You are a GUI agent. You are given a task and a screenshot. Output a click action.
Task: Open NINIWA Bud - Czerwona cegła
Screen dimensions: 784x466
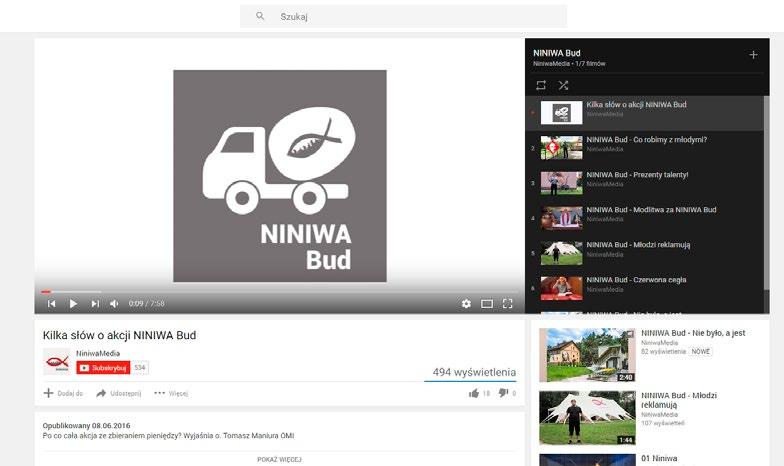[x=645, y=288]
